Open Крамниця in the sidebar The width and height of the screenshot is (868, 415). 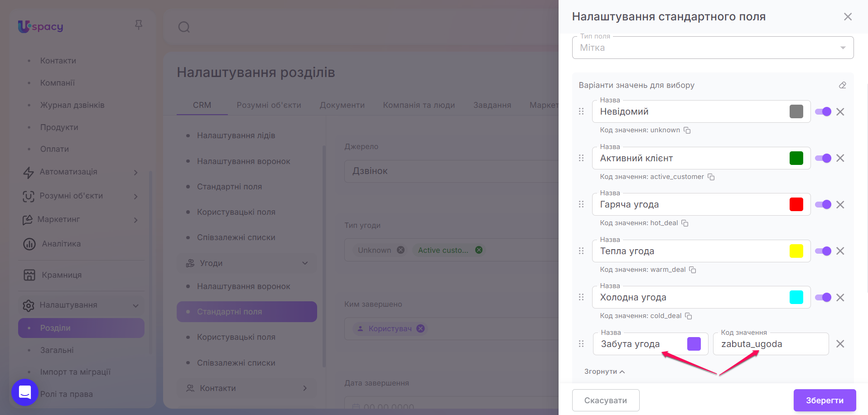pos(62,275)
